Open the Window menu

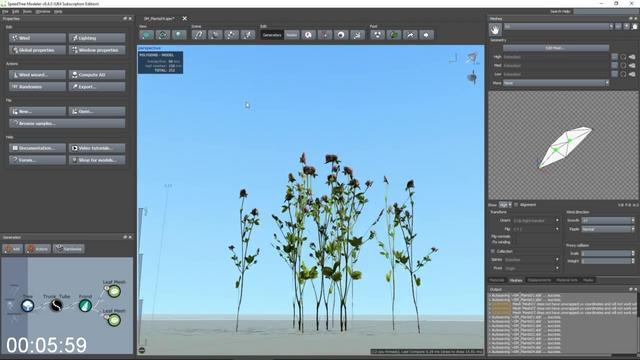[43, 11]
